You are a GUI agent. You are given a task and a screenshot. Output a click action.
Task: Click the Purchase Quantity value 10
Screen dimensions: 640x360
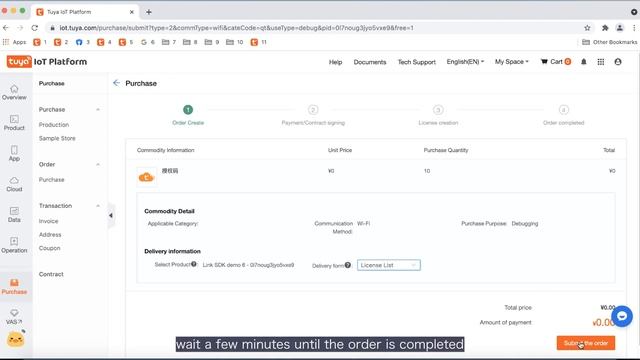427,171
